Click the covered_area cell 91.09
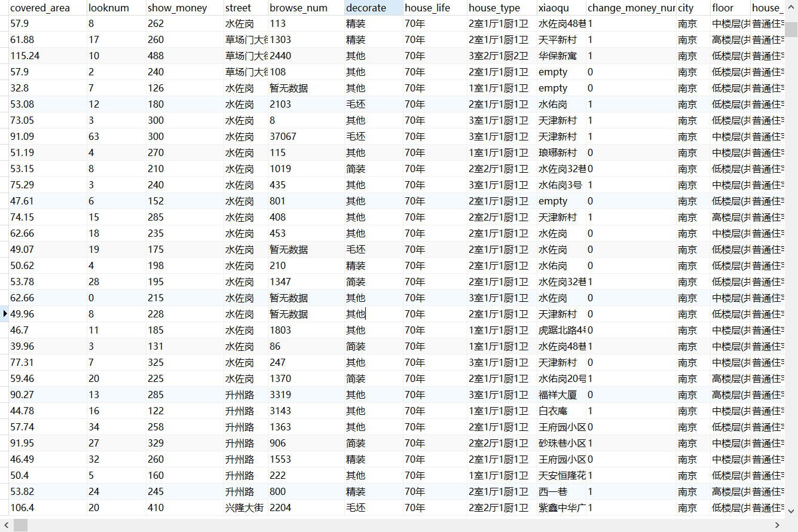Screen dimensions: 798x532 [48, 136]
